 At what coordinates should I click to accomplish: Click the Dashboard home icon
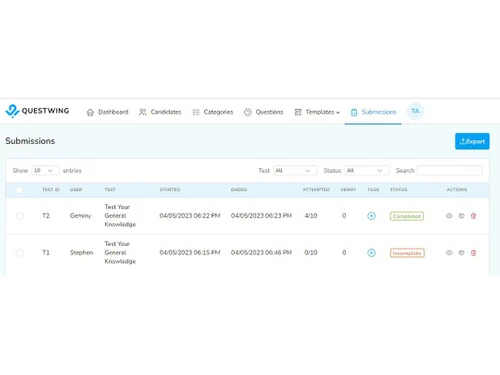pos(90,112)
